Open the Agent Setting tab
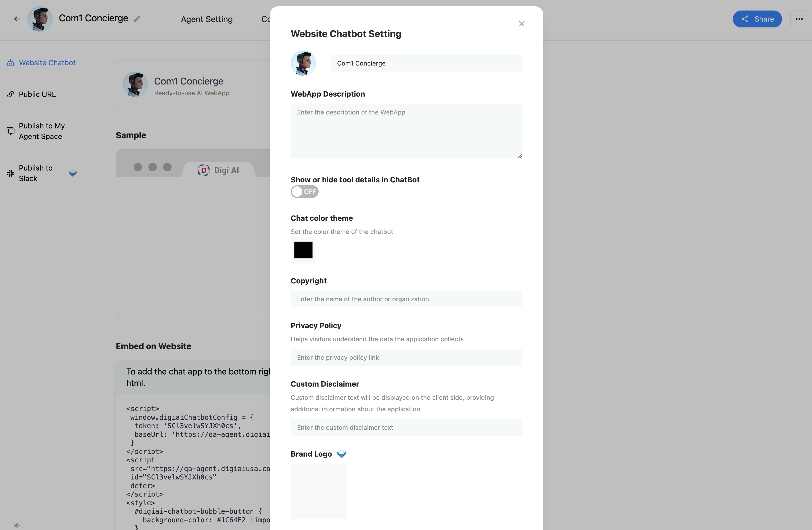The height and width of the screenshot is (530, 812). pyautogui.click(x=207, y=19)
